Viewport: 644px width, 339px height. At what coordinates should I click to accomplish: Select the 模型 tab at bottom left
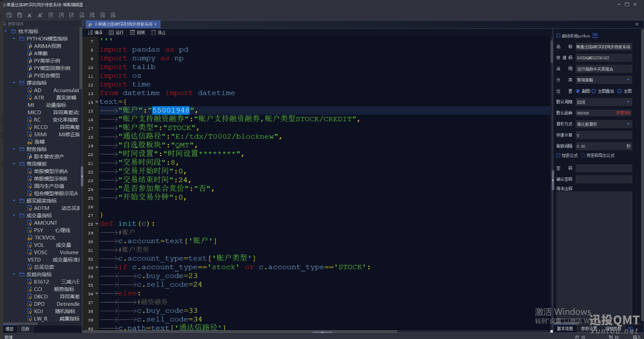(9, 329)
